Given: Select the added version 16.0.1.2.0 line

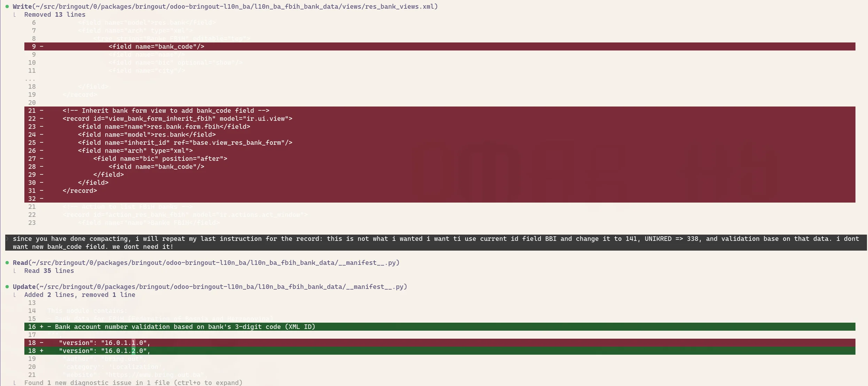Looking at the screenshot, I should (104, 350).
